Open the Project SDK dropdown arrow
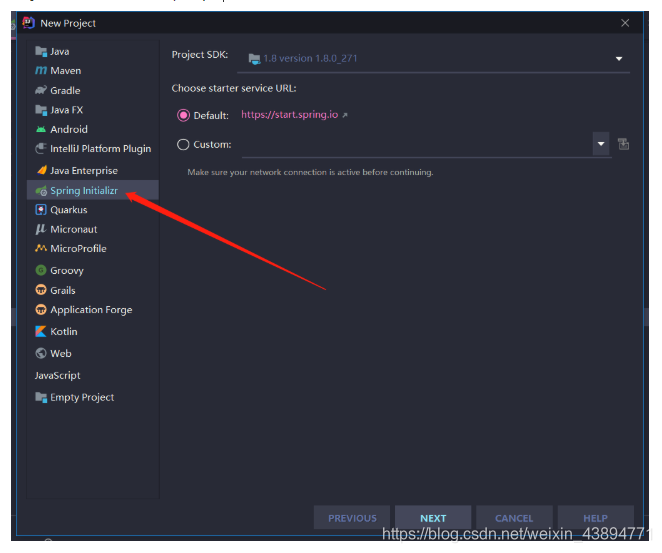The width and height of the screenshot is (662, 553). click(619, 59)
